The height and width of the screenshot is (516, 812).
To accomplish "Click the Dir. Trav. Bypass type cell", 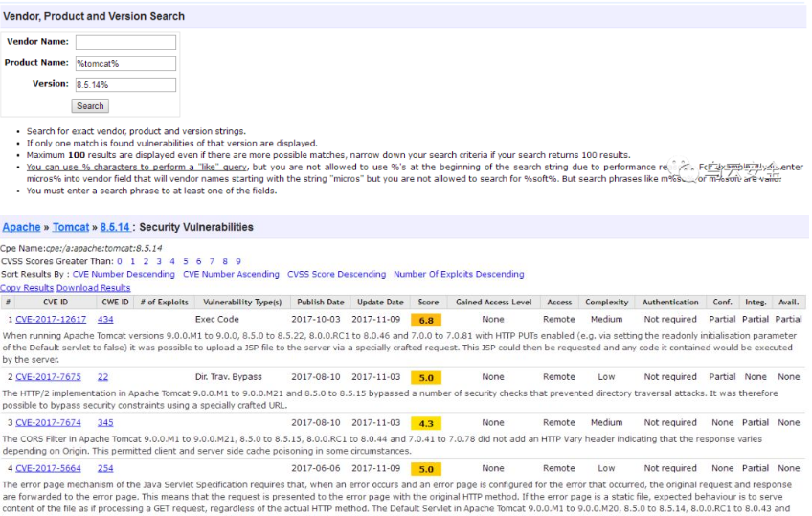I will [x=228, y=377].
